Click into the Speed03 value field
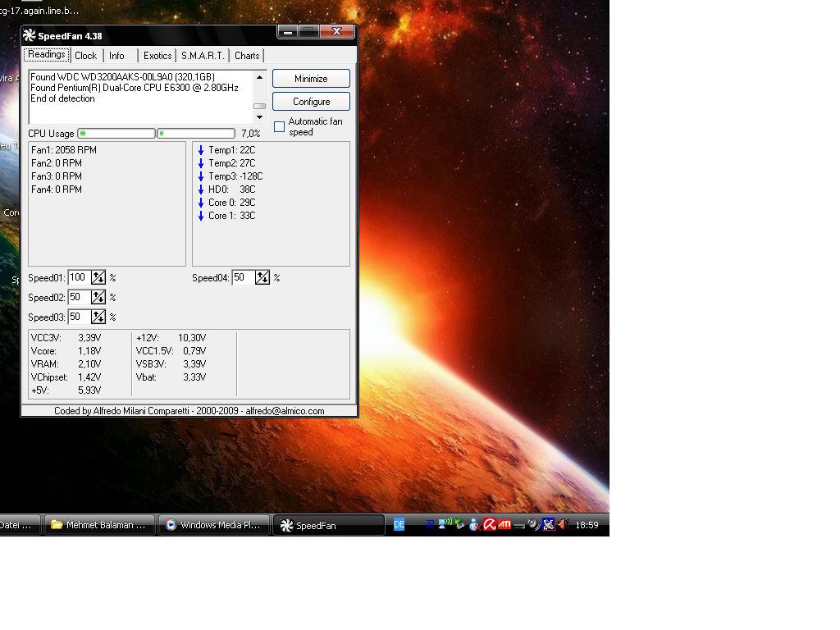Viewport: 840px width, 630px height. [x=80, y=317]
